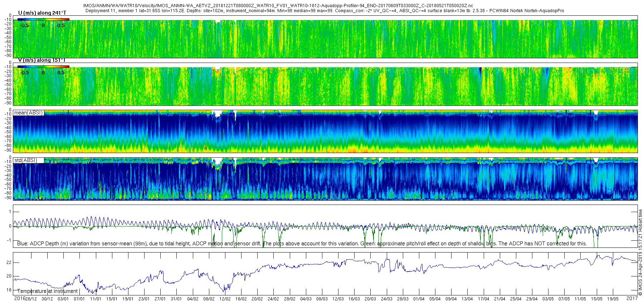Click the 'Temperature at instrument' label

[48, 291]
